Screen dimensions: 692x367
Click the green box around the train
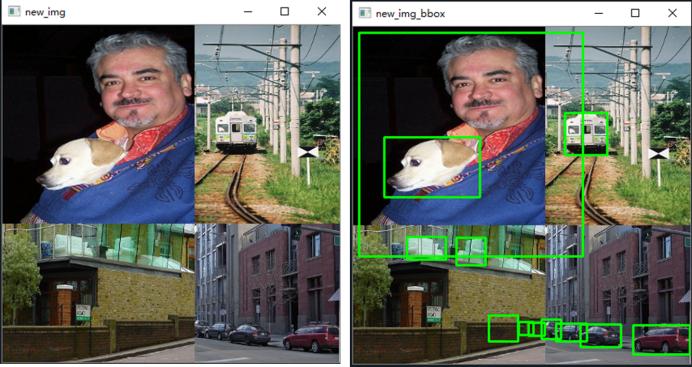pyautogui.click(x=586, y=134)
